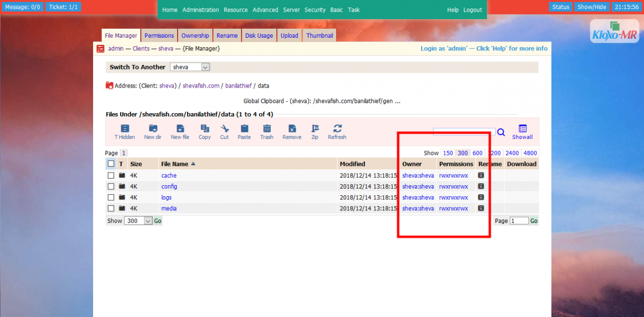
Task: Tick the checkbox beside logs folder
Action: (111, 198)
